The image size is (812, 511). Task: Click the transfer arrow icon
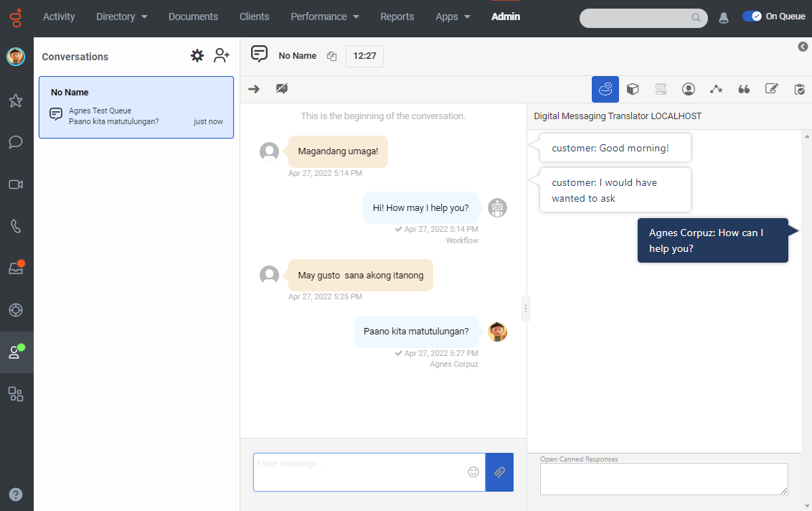[x=253, y=89]
